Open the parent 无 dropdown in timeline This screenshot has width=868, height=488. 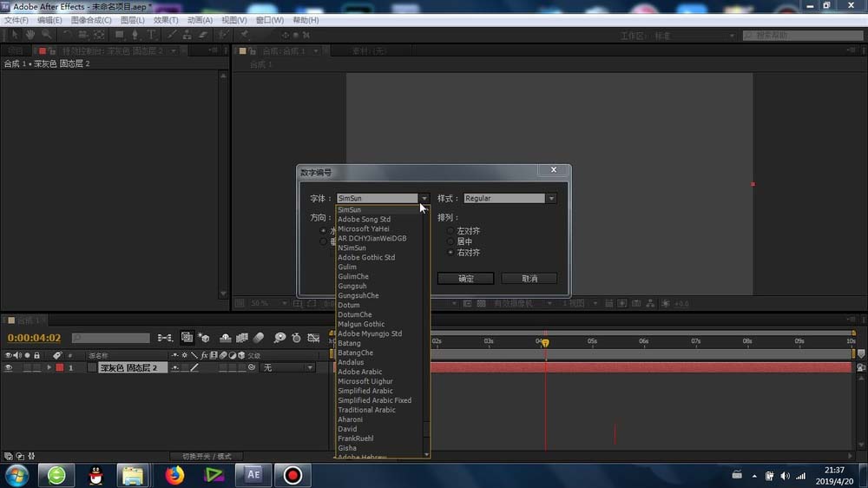(x=288, y=368)
